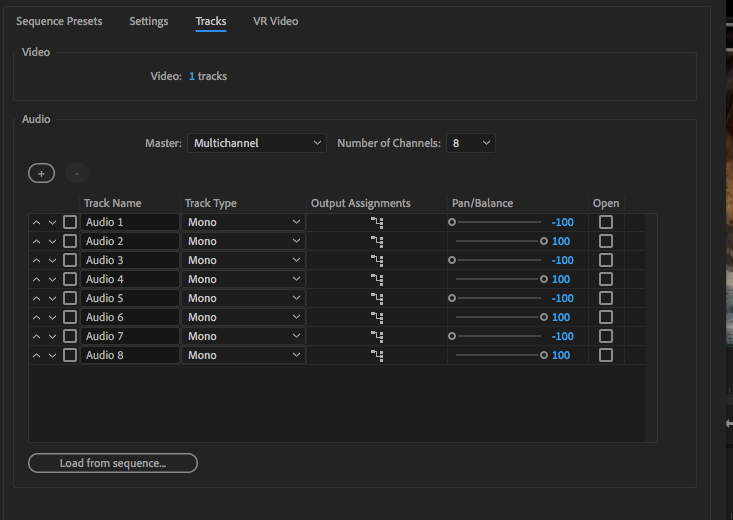The height and width of the screenshot is (520, 733).
Task: Move Audio 8 track up
Action: (37, 355)
